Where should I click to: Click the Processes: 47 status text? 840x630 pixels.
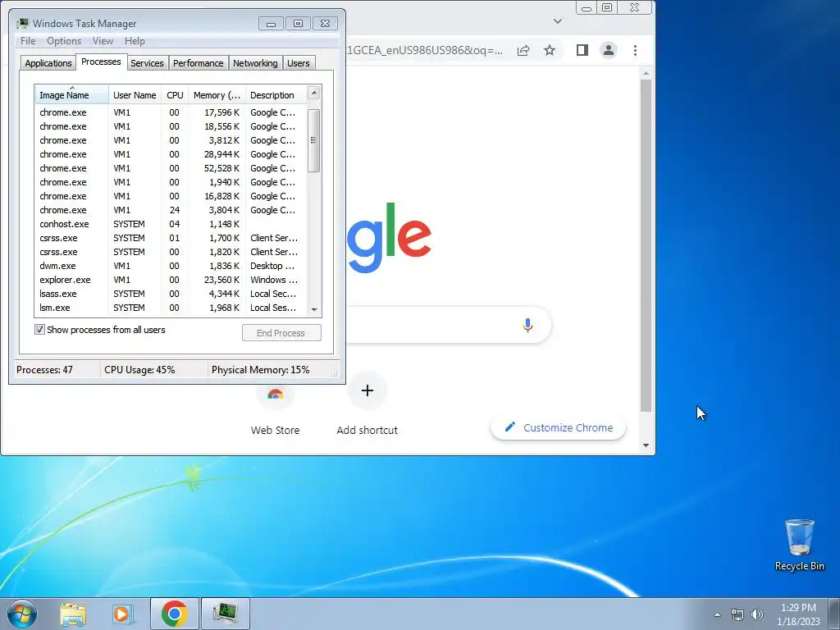click(x=44, y=370)
